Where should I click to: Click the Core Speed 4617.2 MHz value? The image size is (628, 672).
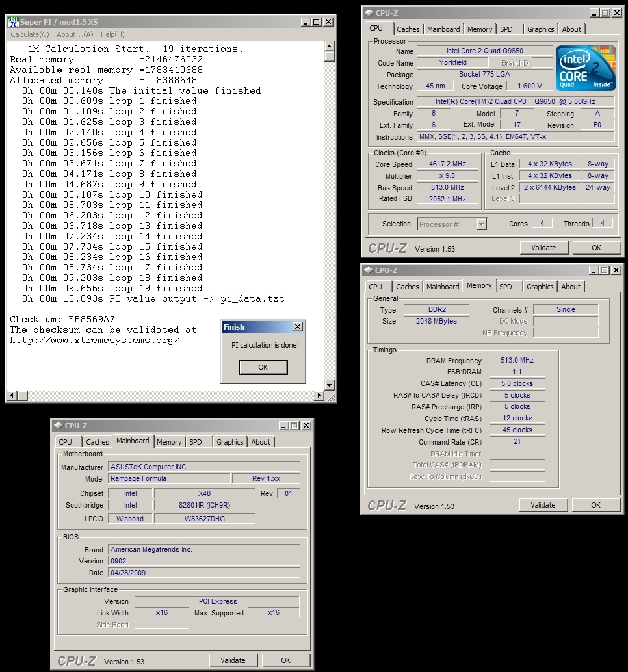pyautogui.click(x=447, y=164)
